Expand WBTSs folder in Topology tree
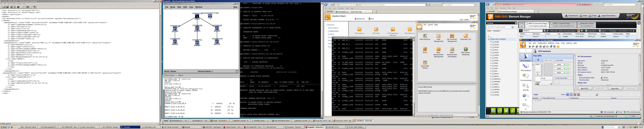The width and height of the screenshot is (644, 129). [x=491, y=92]
